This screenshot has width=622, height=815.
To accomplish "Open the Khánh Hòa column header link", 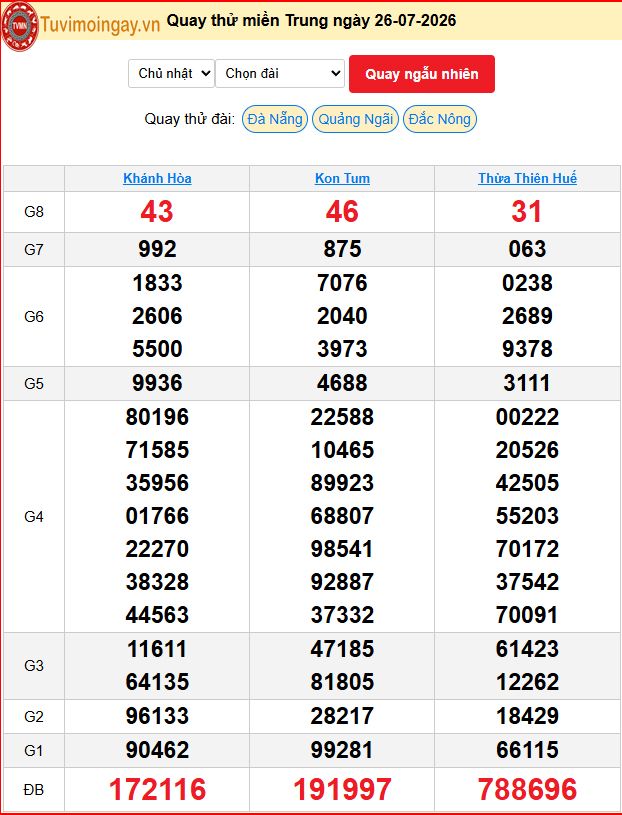I will click(x=157, y=178).
